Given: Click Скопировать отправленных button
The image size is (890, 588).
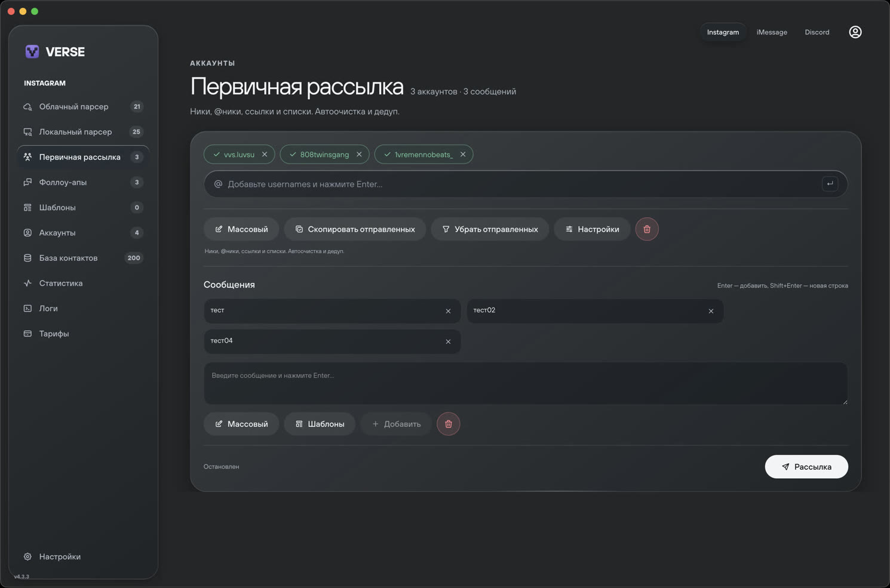Looking at the screenshot, I should click(x=355, y=229).
